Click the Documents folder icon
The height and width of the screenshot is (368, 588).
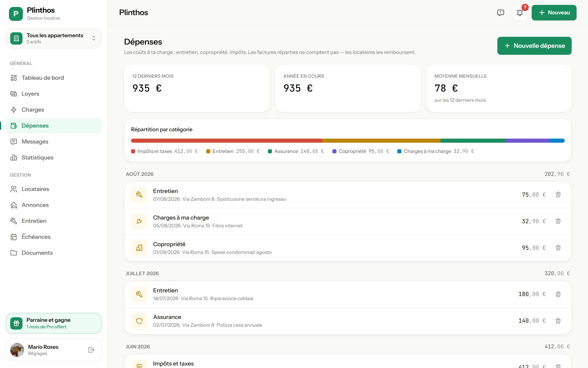click(x=14, y=253)
